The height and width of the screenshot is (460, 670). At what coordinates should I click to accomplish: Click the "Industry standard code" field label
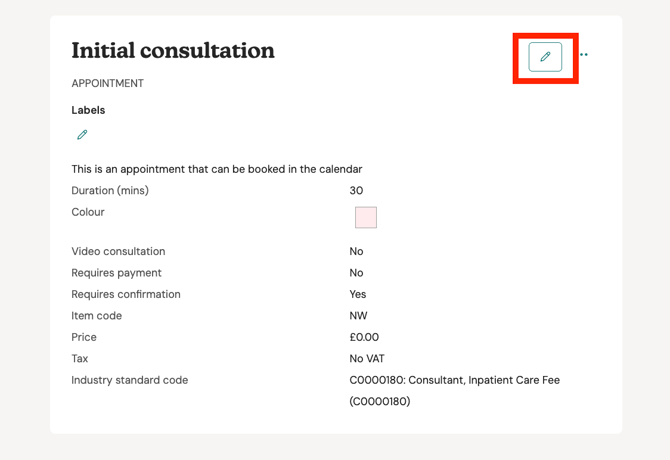click(129, 380)
